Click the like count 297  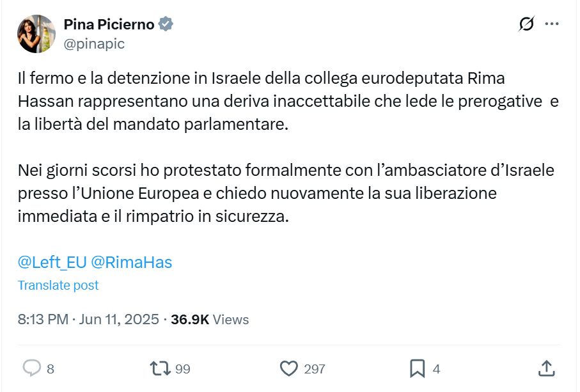[x=315, y=369]
